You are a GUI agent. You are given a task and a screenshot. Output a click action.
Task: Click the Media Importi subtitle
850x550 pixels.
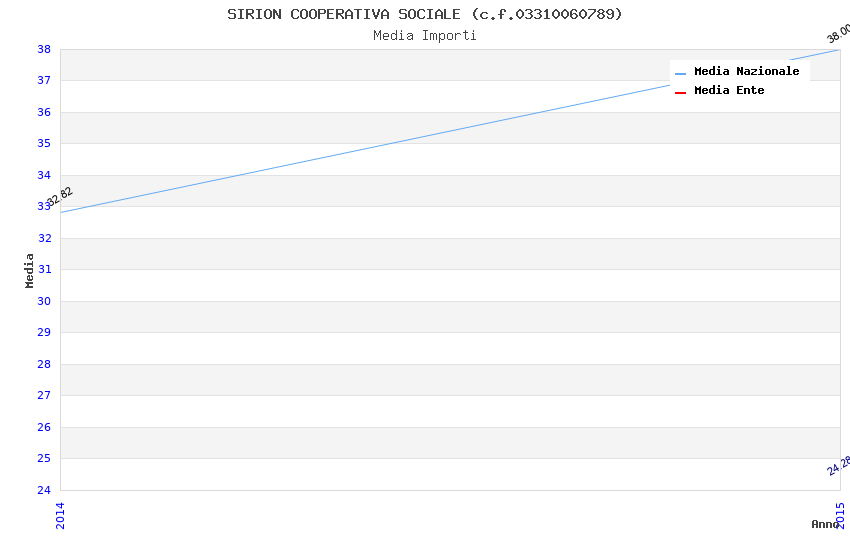424,35
